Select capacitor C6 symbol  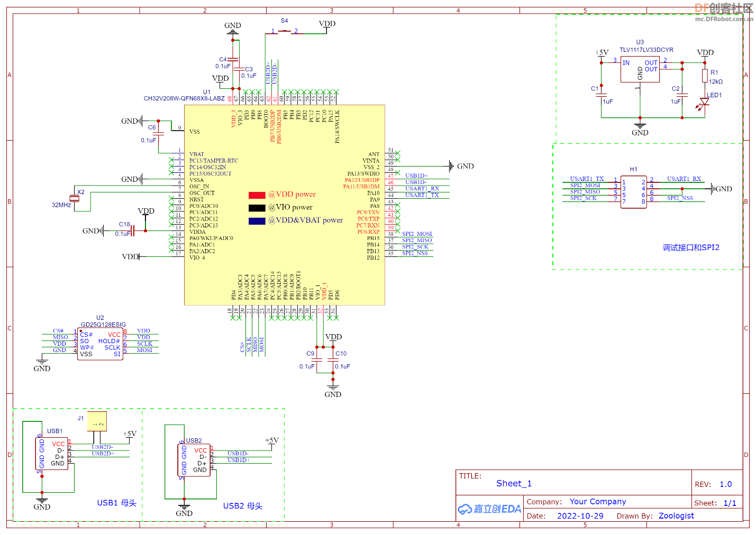[x=158, y=134]
